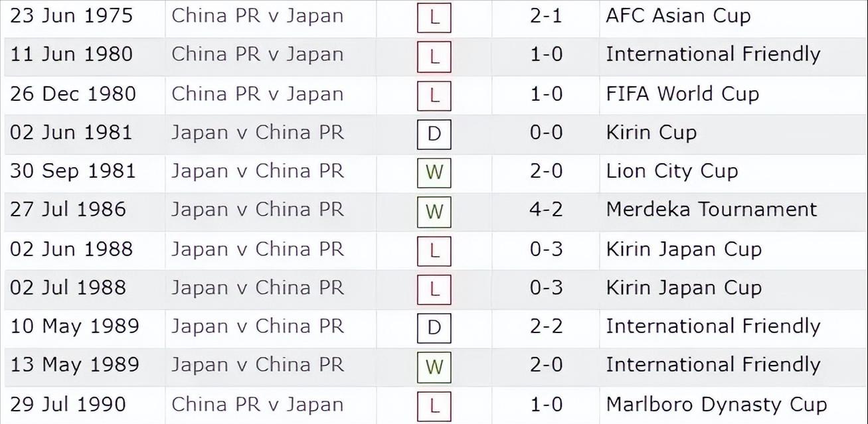Click the W result badge for 13 May 1989
The width and height of the screenshot is (868, 424).
434,366
